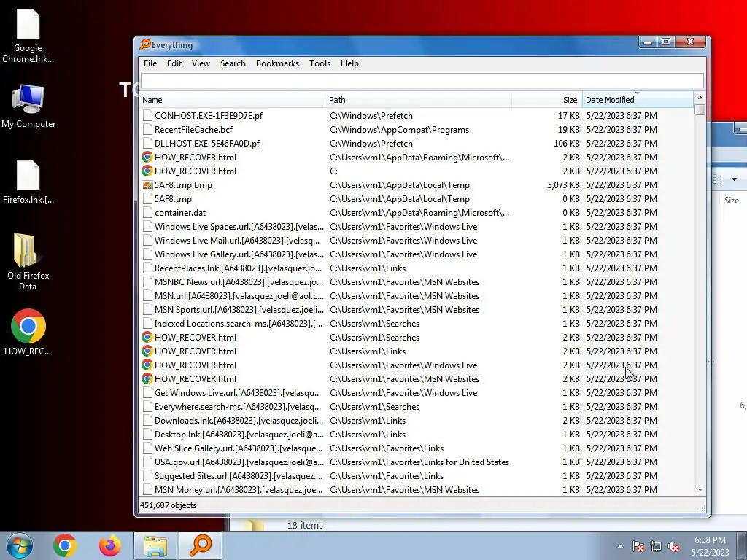Click the Firefox taskbar icon
Image resolution: width=747 pixels, height=560 pixels.
(x=110, y=545)
